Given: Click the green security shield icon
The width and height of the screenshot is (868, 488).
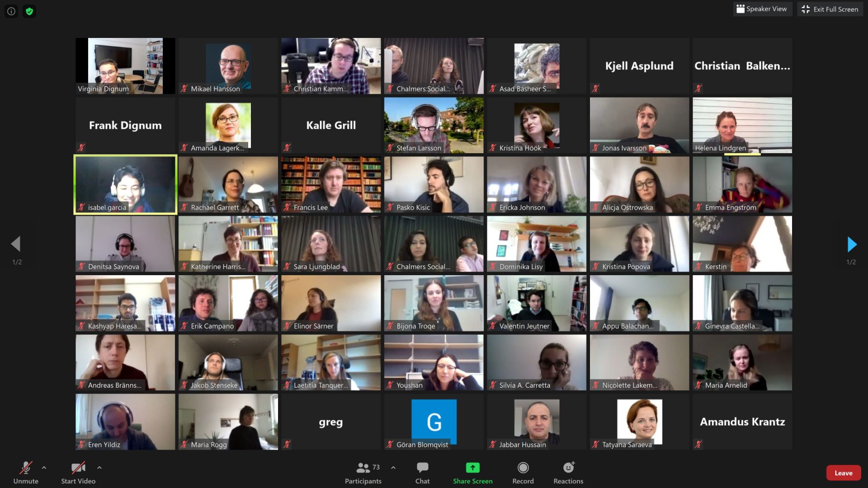Looking at the screenshot, I should (x=28, y=11).
